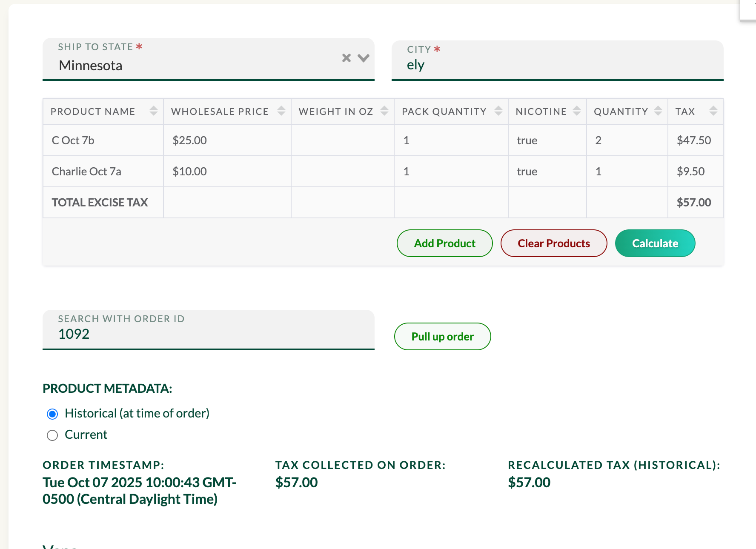Sort table by Tax column
This screenshot has height=549, width=756.
pos(713,111)
